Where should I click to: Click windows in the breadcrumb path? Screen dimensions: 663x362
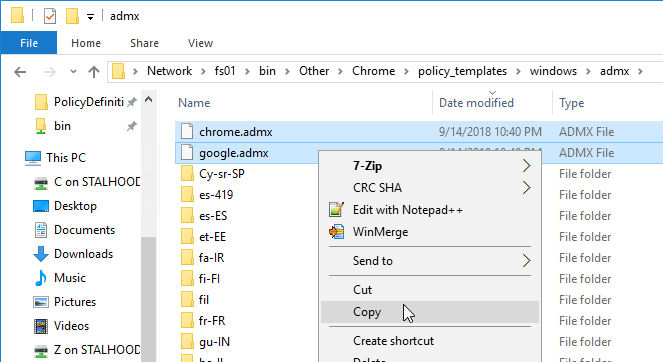553,71
